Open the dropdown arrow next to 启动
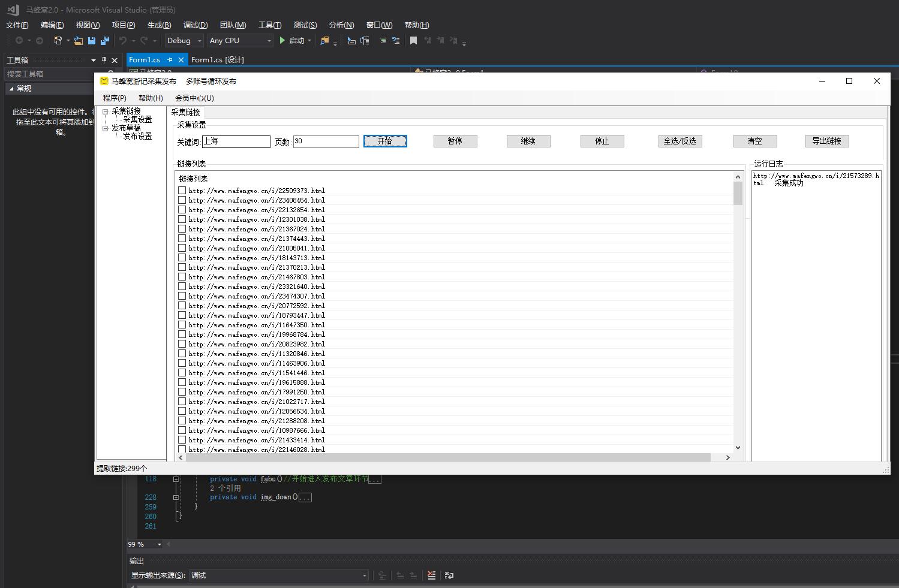This screenshot has width=899, height=588. click(x=309, y=41)
